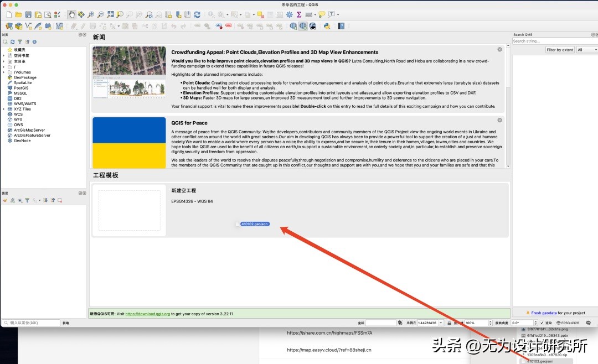This screenshot has height=364, width=598.
Task: Open the Processing toolbox gear icon
Action: (290, 14)
